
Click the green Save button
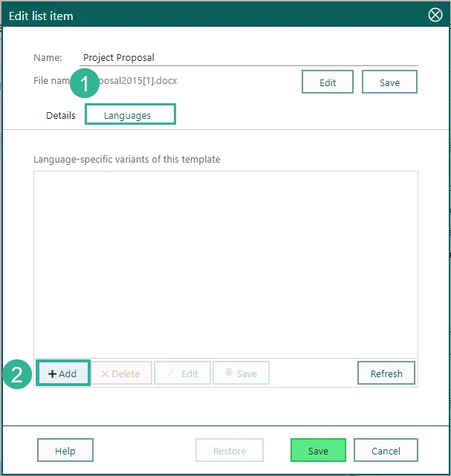click(318, 451)
